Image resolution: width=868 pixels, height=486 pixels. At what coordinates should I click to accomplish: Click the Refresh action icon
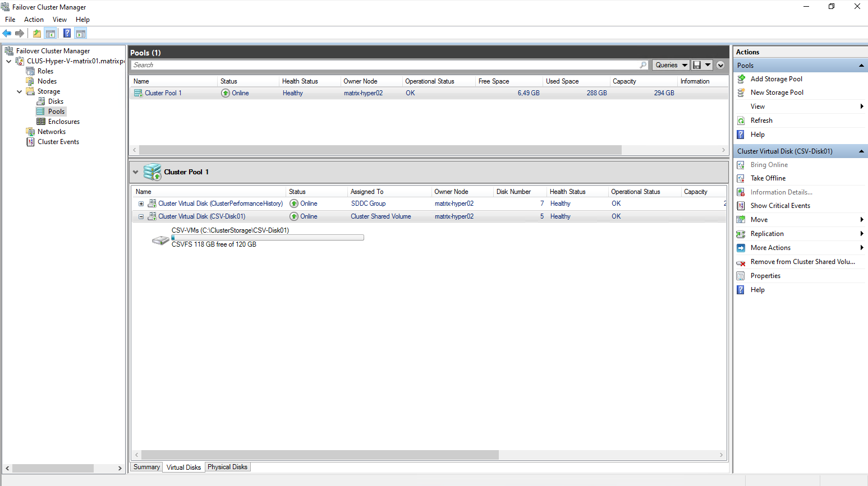[741, 121]
